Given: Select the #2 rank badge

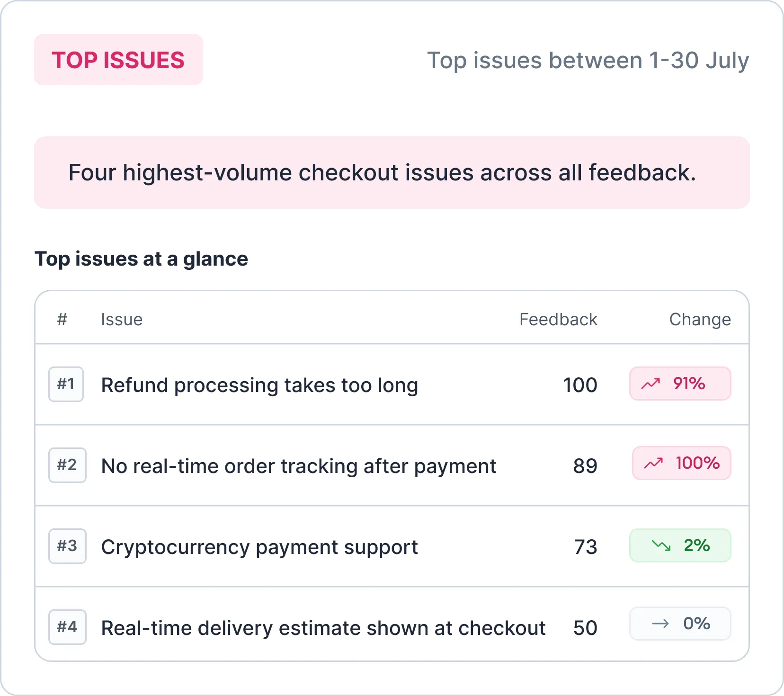Looking at the screenshot, I should pos(67,465).
